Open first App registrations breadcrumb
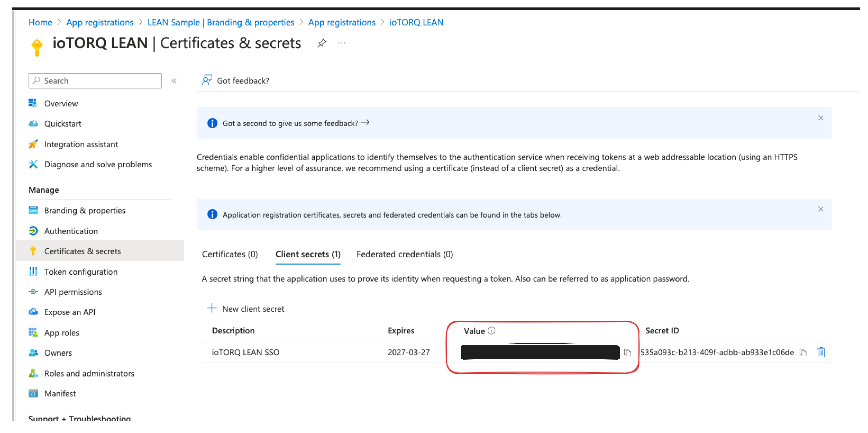This screenshot has width=868, height=433. [x=100, y=22]
